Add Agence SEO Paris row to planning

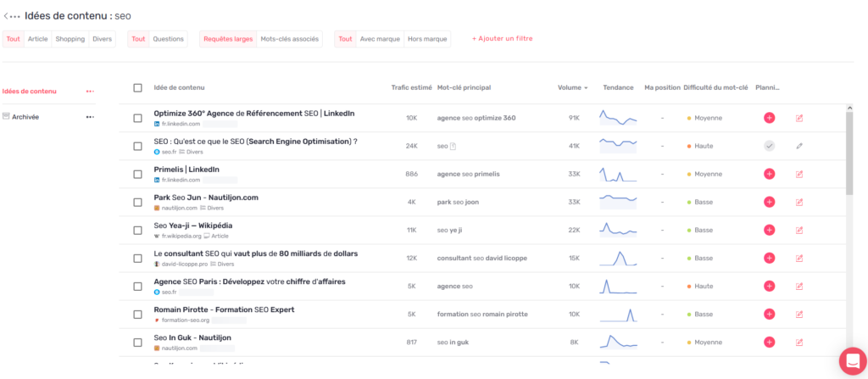point(769,286)
